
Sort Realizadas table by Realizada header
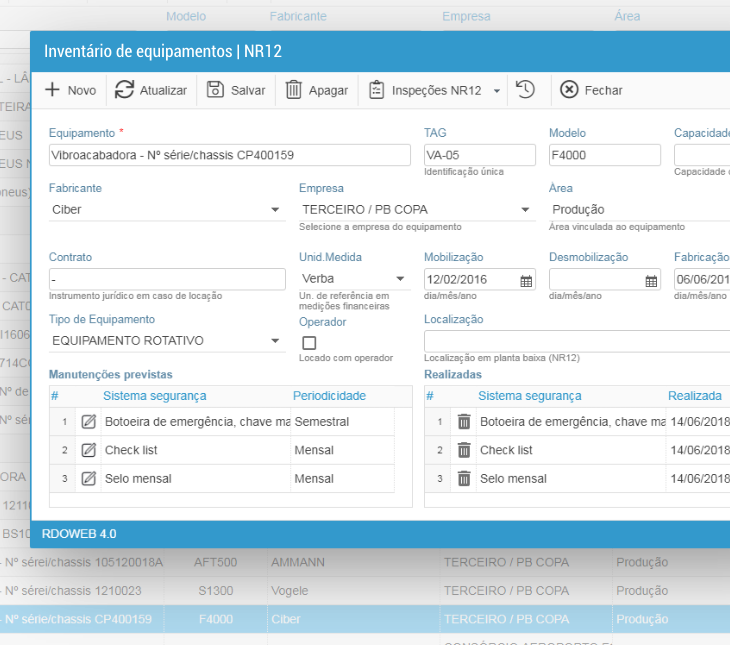coord(695,396)
